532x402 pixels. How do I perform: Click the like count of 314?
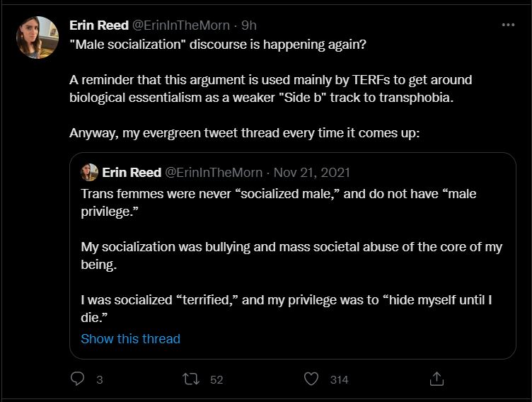pos(340,380)
